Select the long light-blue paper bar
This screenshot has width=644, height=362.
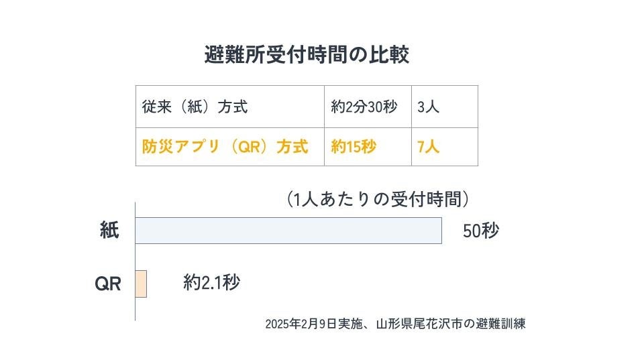click(288, 231)
